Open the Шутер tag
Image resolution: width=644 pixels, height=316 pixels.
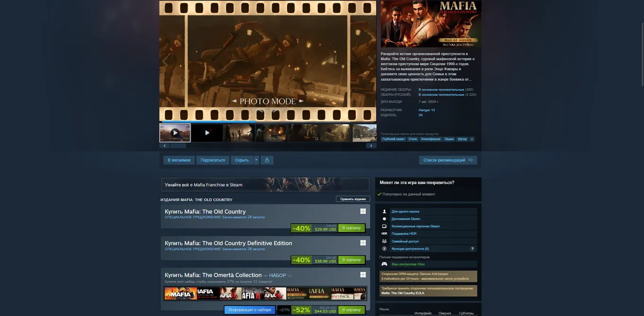[x=462, y=139]
